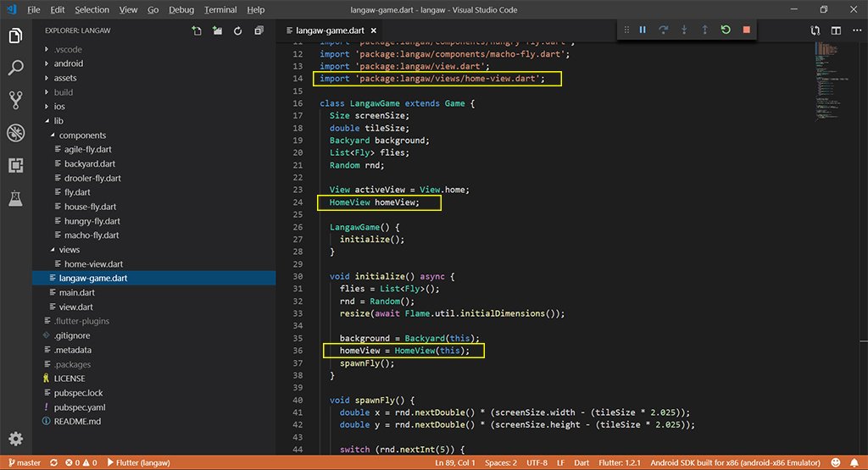Open the Selection menu
Viewport: 868px width, 470px height.
pos(92,9)
